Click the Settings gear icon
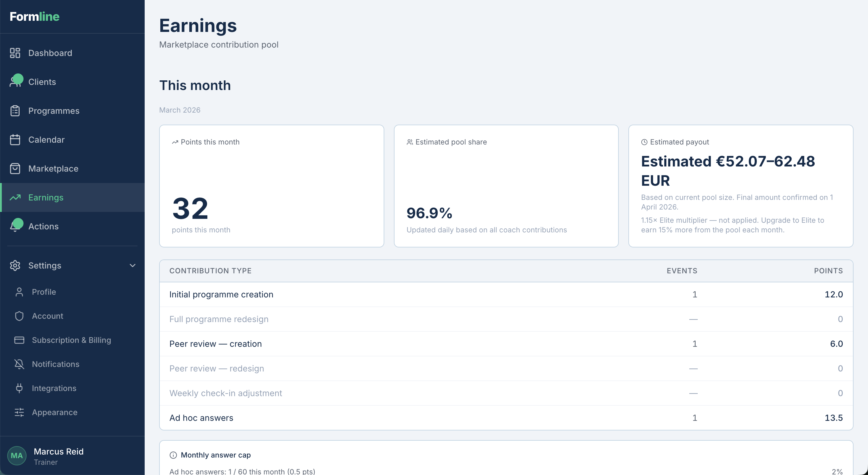 click(15, 265)
